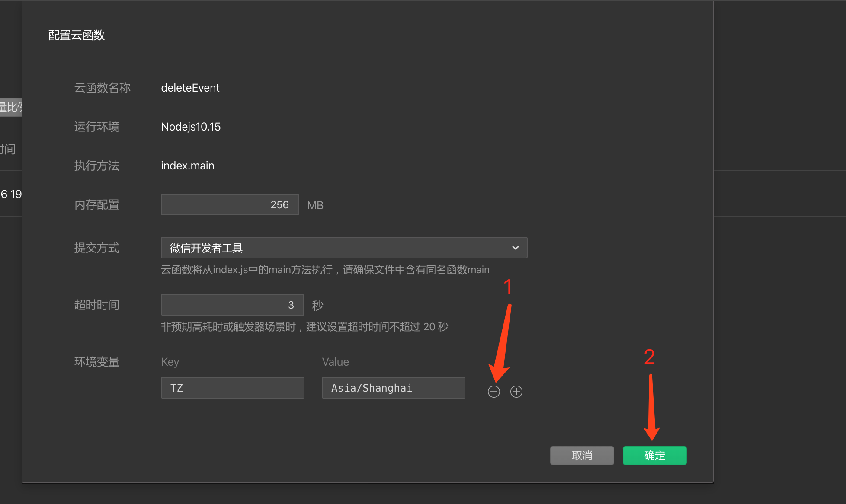Click the Asia/Shanghai value input field
Image resolution: width=846 pixels, height=504 pixels.
[x=393, y=388]
